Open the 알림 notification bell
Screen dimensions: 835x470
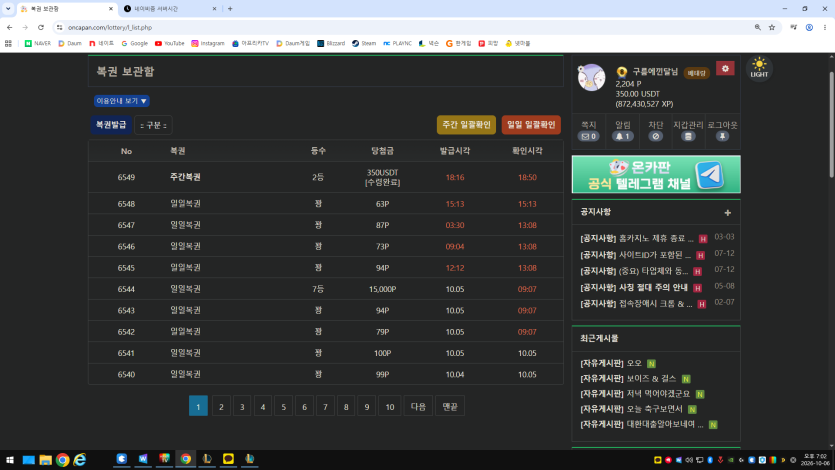coord(623,136)
